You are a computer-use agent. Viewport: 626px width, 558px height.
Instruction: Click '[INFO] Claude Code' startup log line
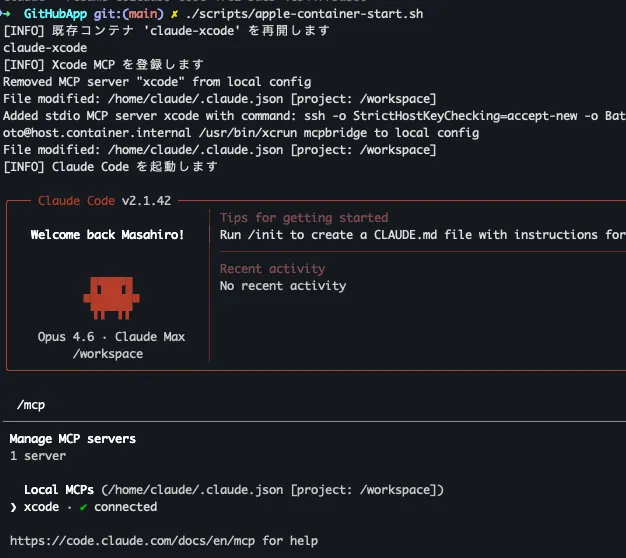click(111, 166)
